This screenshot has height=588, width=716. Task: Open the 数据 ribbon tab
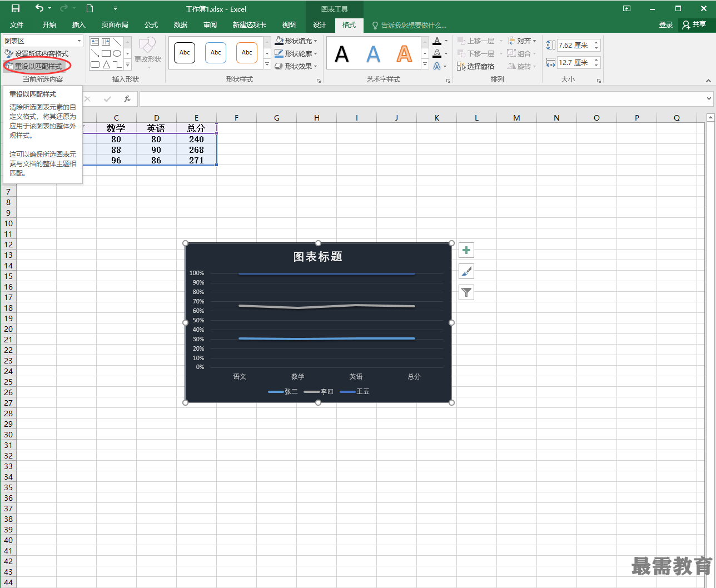click(x=181, y=25)
